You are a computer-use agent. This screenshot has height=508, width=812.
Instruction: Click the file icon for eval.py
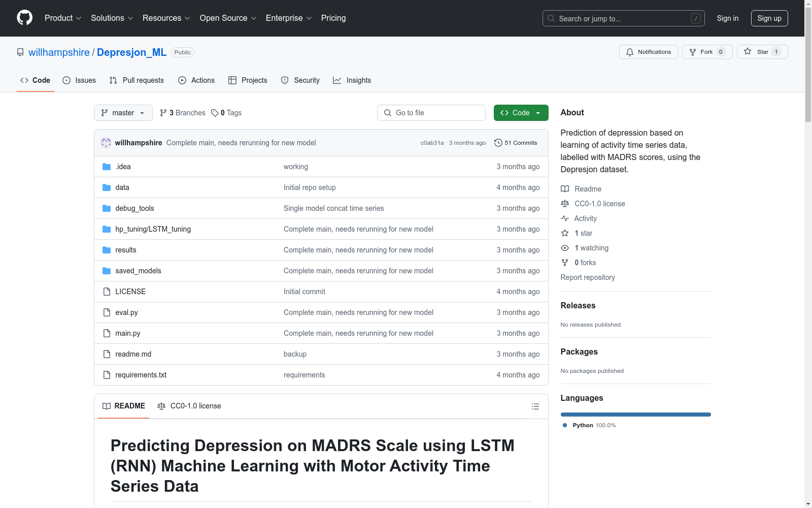click(107, 312)
